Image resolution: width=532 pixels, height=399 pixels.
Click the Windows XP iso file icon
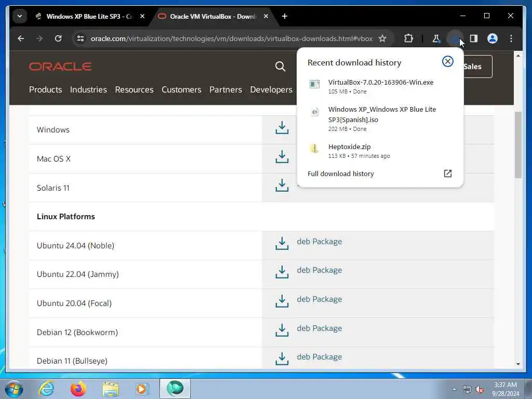[314, 112]
